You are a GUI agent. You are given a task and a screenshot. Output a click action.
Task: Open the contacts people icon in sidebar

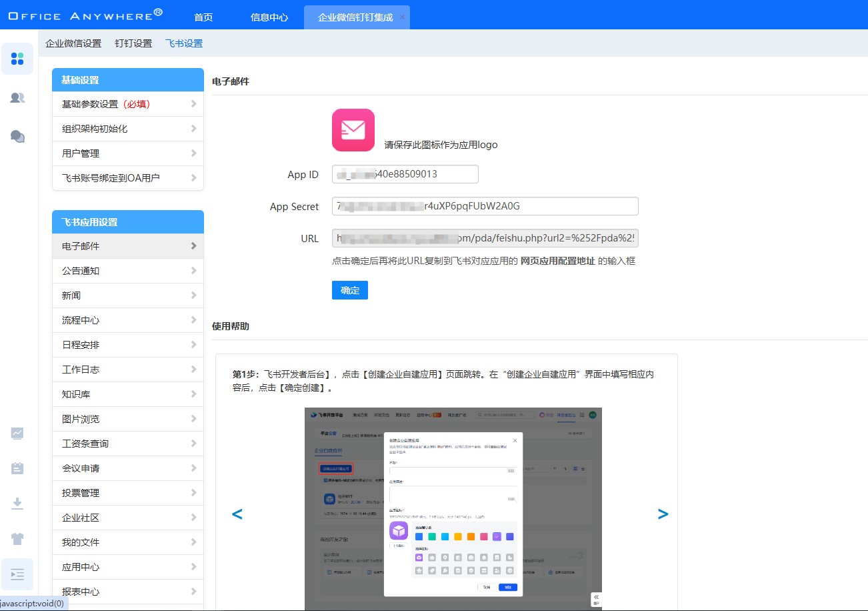[x=17, y=97]
